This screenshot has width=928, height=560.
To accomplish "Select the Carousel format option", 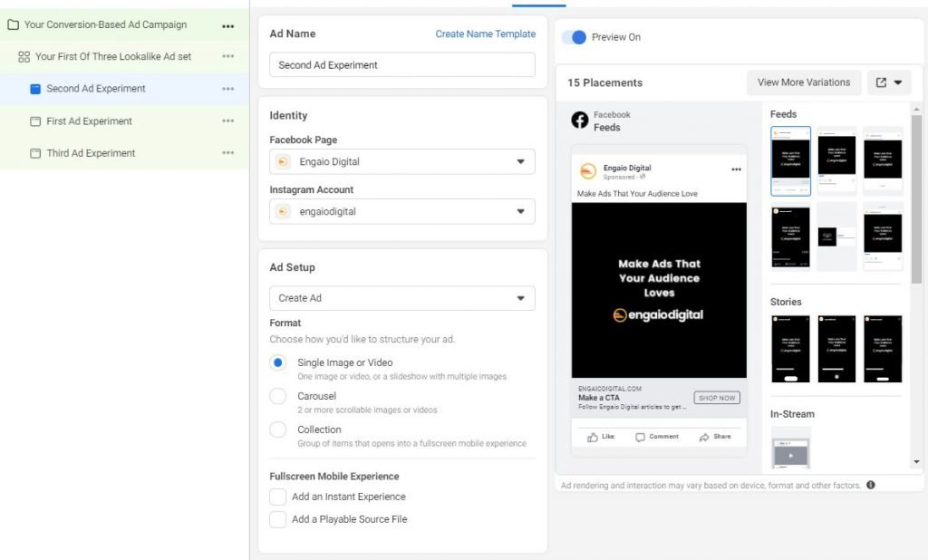I will pyautogui.click(x=277, y=396).
